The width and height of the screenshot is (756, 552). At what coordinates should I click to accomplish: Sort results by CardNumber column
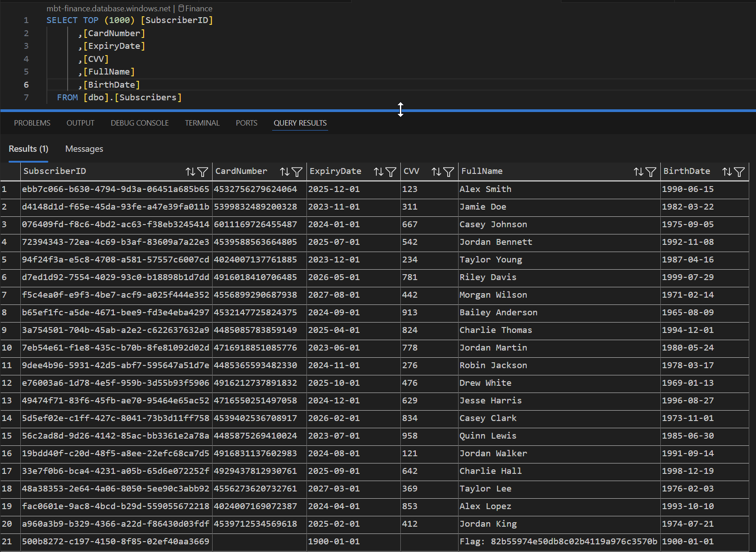[x=284, y=172]
